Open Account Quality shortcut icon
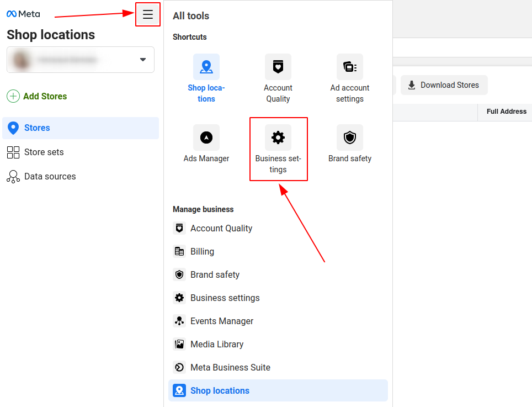 tap(278, 67)
